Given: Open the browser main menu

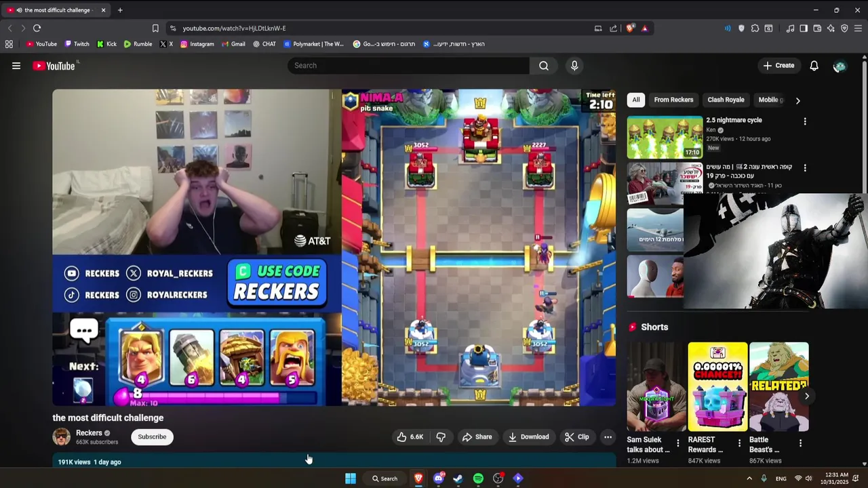Looking at the screenshot, I should [x=858, y=28].
